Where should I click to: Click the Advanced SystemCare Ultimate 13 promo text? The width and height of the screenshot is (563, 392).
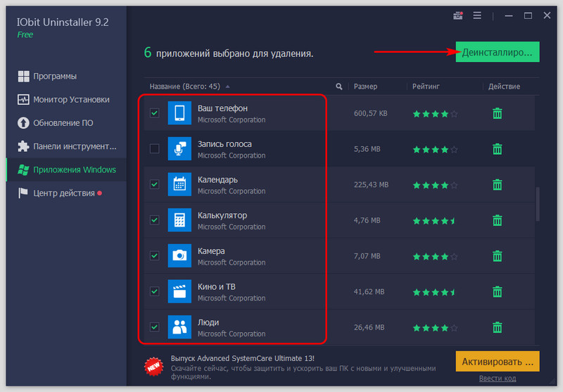[x=242, y=358]
